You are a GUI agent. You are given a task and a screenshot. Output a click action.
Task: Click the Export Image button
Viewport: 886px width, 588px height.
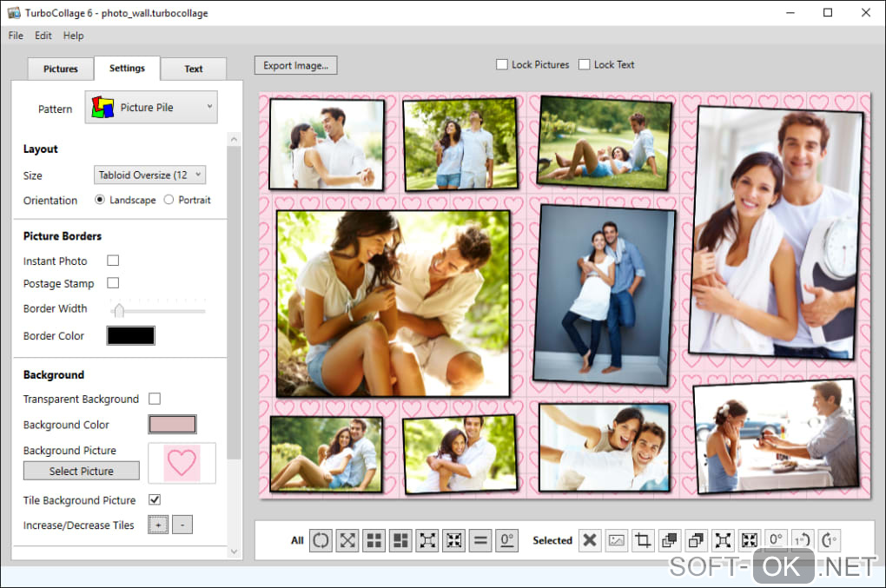(295, 65)
